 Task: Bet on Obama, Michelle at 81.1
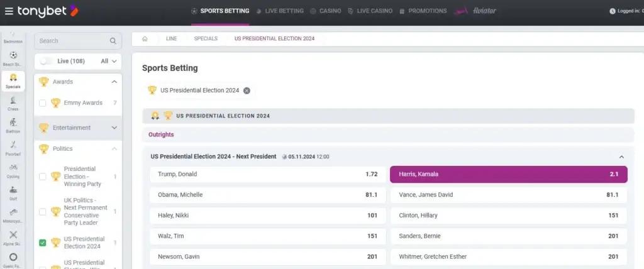tap(268, 195)
